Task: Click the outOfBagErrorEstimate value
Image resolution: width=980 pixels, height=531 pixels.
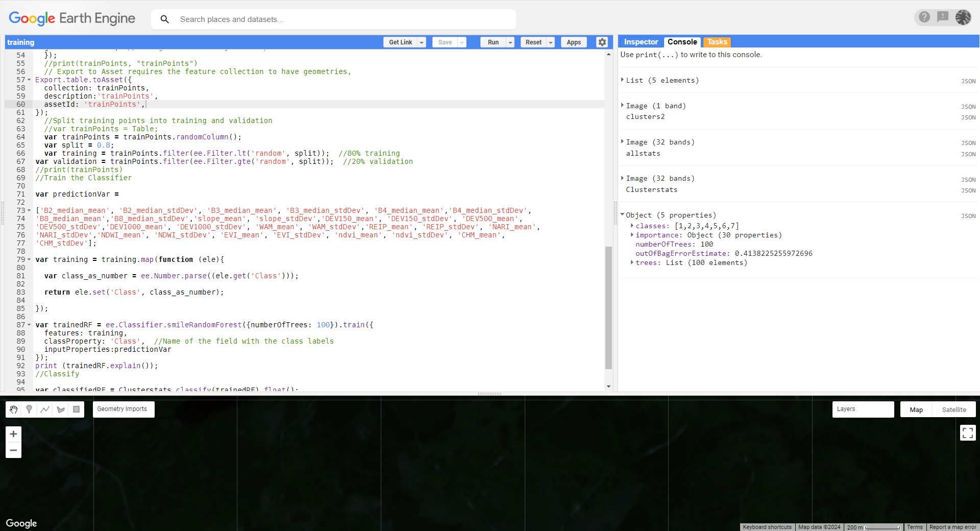Action: click(773, 253)
